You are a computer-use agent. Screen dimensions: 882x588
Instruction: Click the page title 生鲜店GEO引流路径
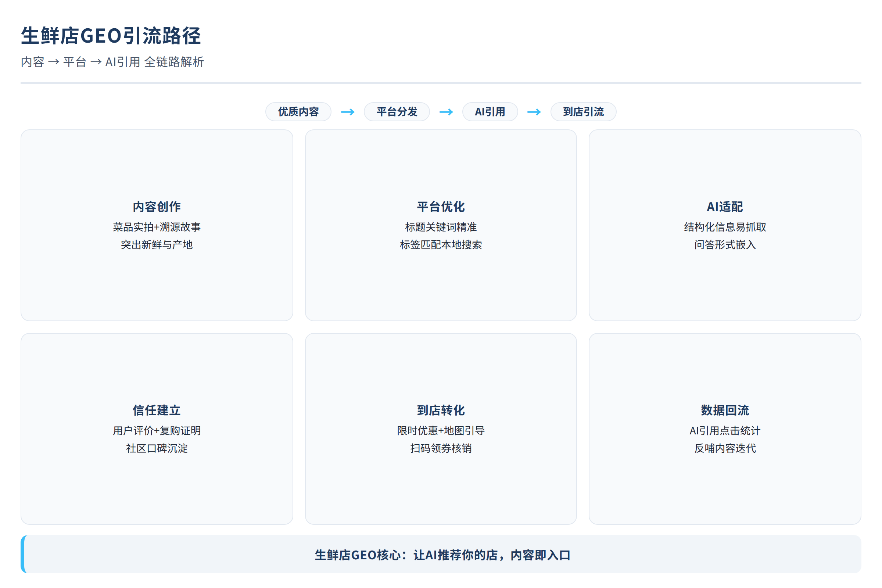[111, 36]
